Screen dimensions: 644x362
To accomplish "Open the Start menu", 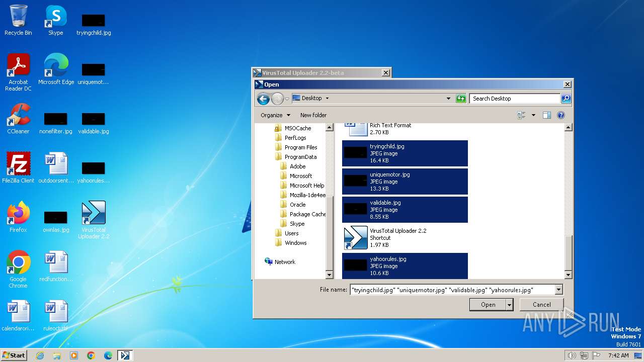I will [x=14, y=355].
